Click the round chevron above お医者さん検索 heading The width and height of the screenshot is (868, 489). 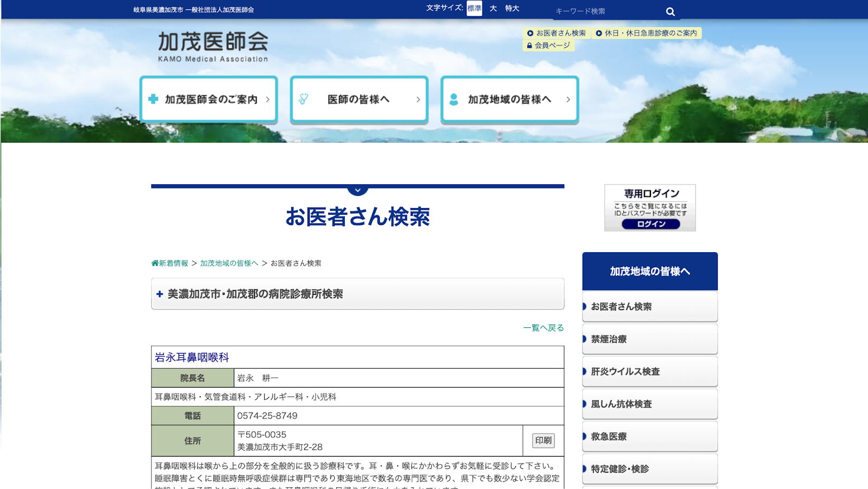(357, 189)
